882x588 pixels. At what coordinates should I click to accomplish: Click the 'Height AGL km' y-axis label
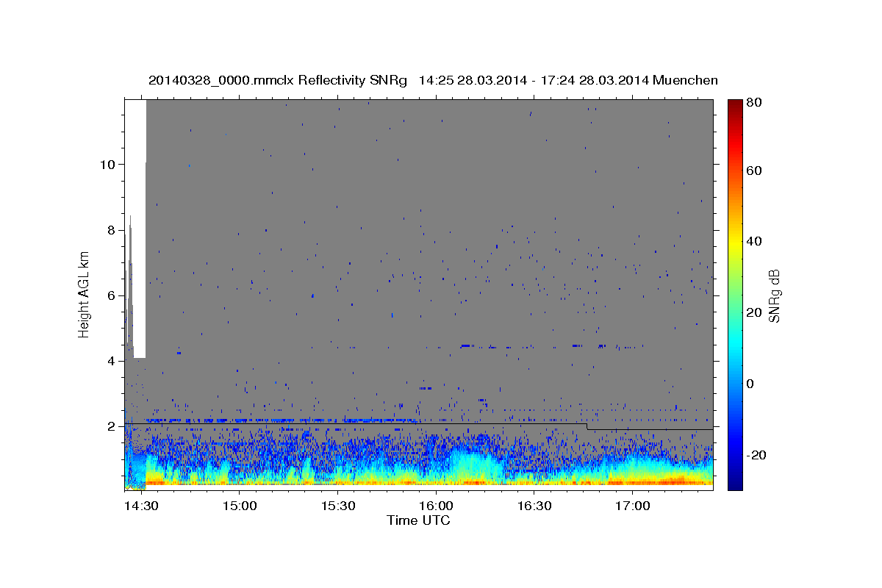[x=84, y=295]
